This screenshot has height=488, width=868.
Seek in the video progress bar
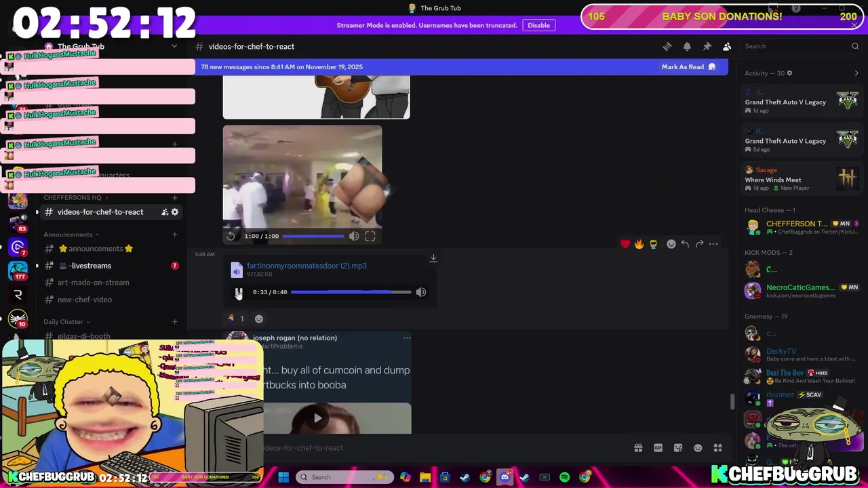click(x=313, y=236)
